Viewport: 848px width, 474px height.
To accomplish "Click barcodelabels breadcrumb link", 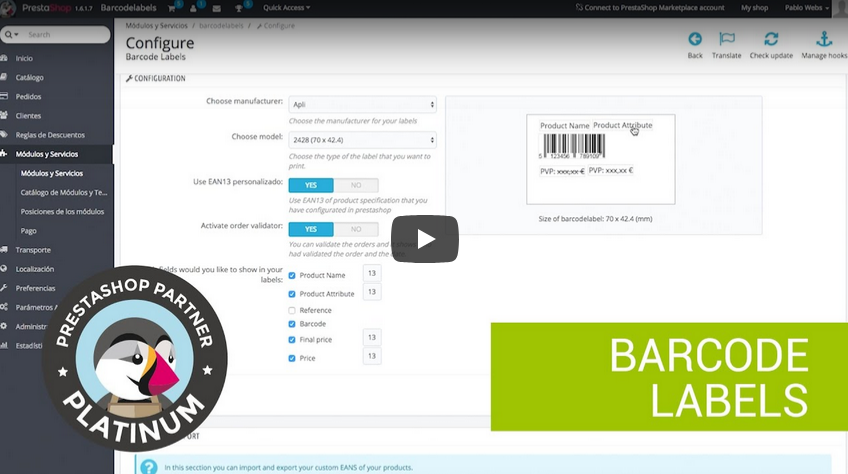I will pos(221,26).
